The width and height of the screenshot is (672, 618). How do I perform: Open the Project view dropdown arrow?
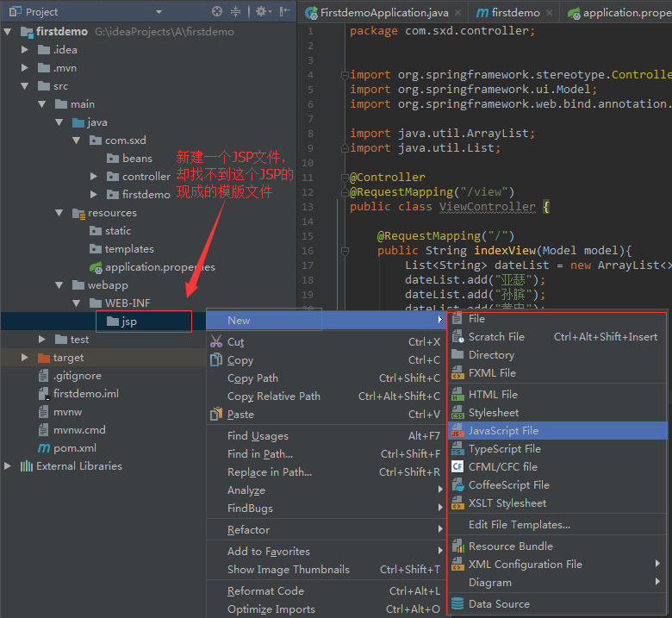coord(159,12)
